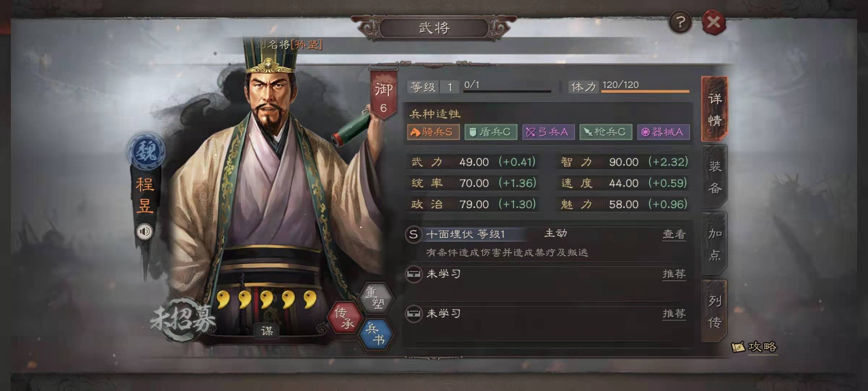Click 推荐 for the first unlearned skill
Screen dimensions: 868x391
(674, 274)
